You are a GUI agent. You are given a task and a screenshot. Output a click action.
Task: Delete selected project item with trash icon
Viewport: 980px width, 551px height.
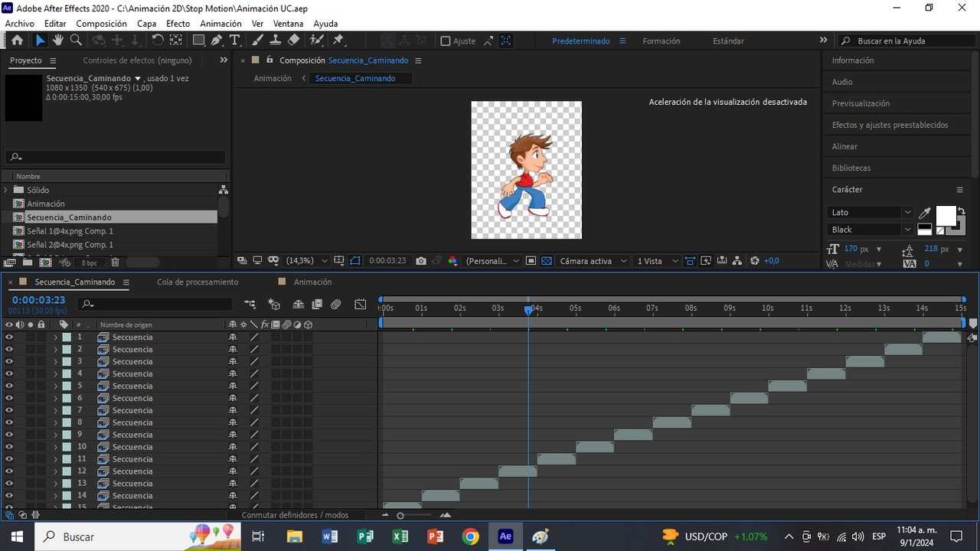click(x=115, y=262)
